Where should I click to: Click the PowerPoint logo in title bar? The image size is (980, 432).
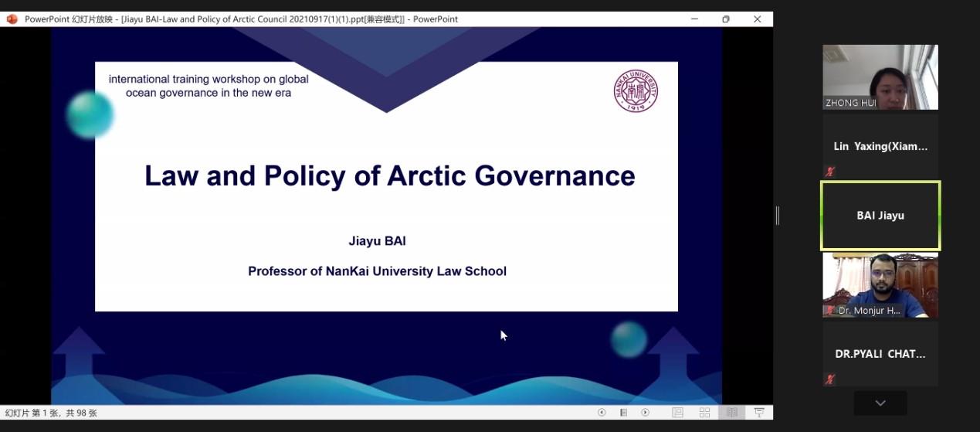[12, 19]
